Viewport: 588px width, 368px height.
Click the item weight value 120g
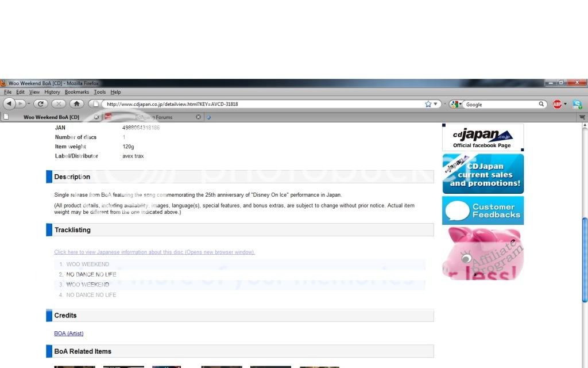click(x=128, y=147)
